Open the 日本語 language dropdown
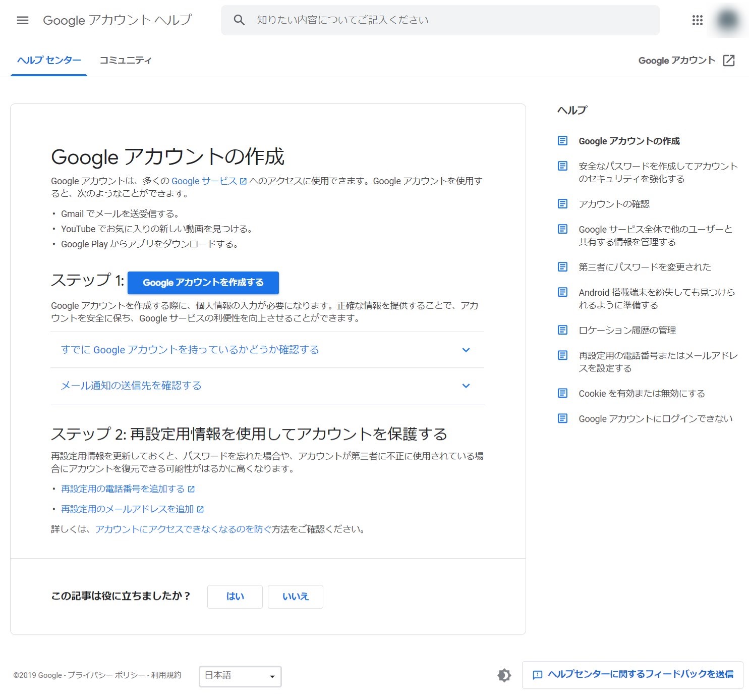Screen dimensions: 749x700 click(240, 676)
